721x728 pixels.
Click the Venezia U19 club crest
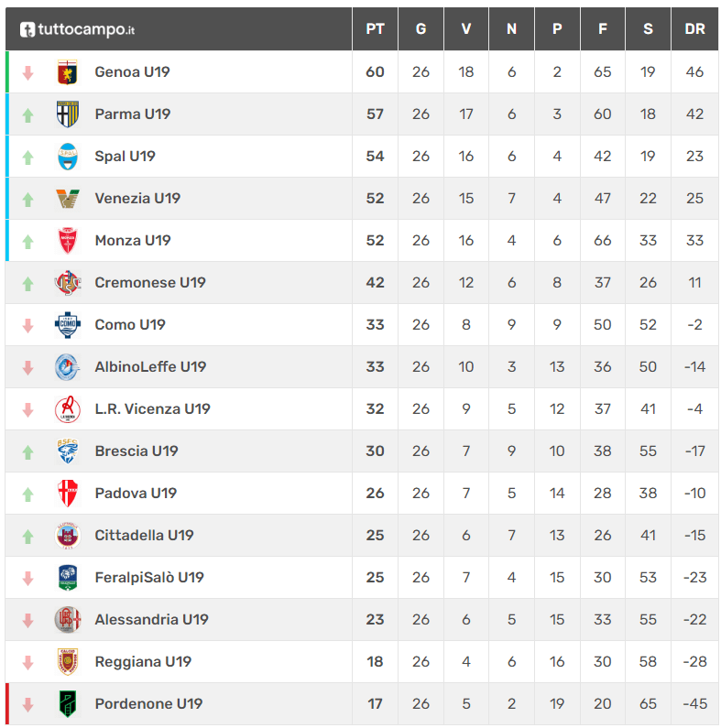[x=68, y=199]
